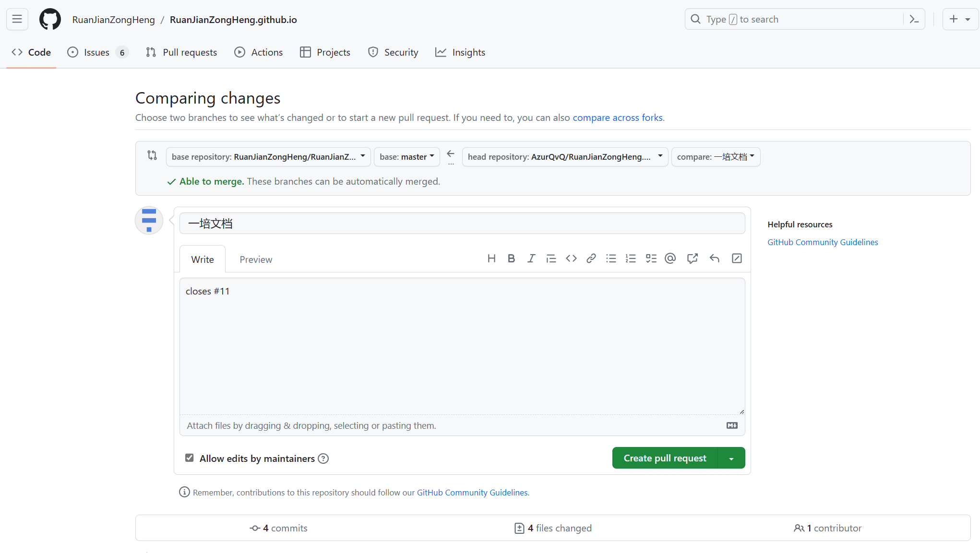Open GitHub Community Guidelines in Helpful resources
The image size is (980, 553).
(x=823, y=242)
